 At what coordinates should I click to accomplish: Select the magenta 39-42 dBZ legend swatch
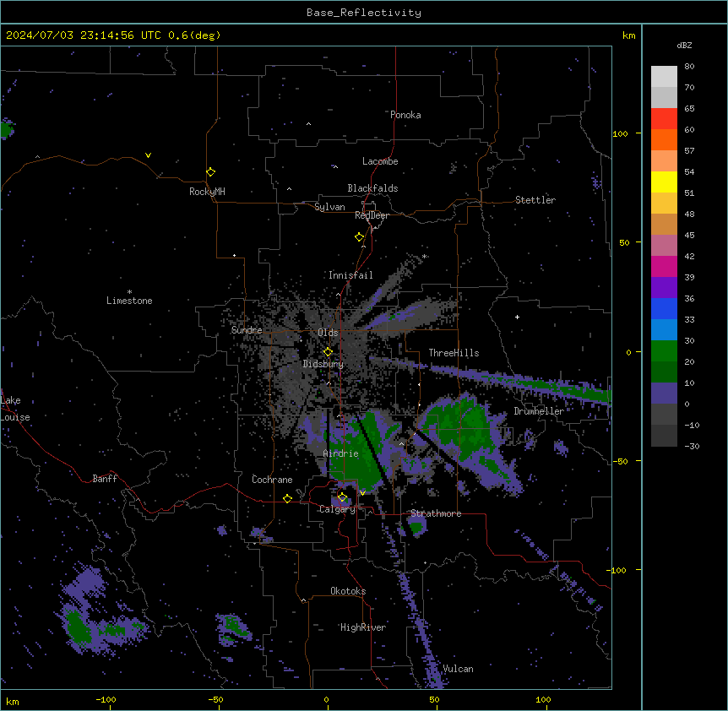664,266
